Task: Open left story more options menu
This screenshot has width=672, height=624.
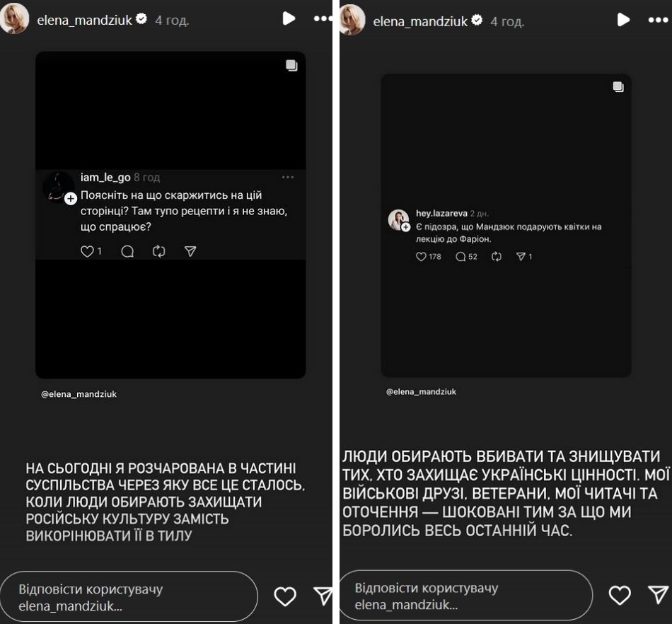Action: 322,18
